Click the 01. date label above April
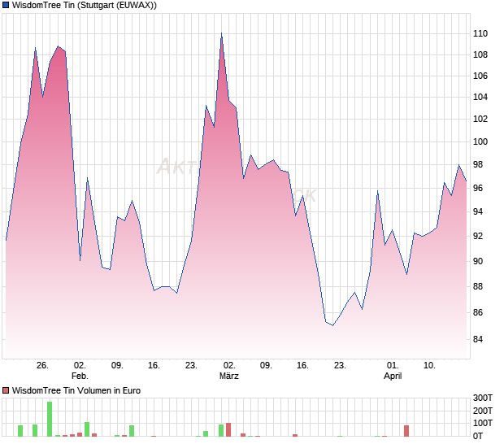Image resolution: width=504 pixels, height=444 pixels. click(x=393, y=366)
